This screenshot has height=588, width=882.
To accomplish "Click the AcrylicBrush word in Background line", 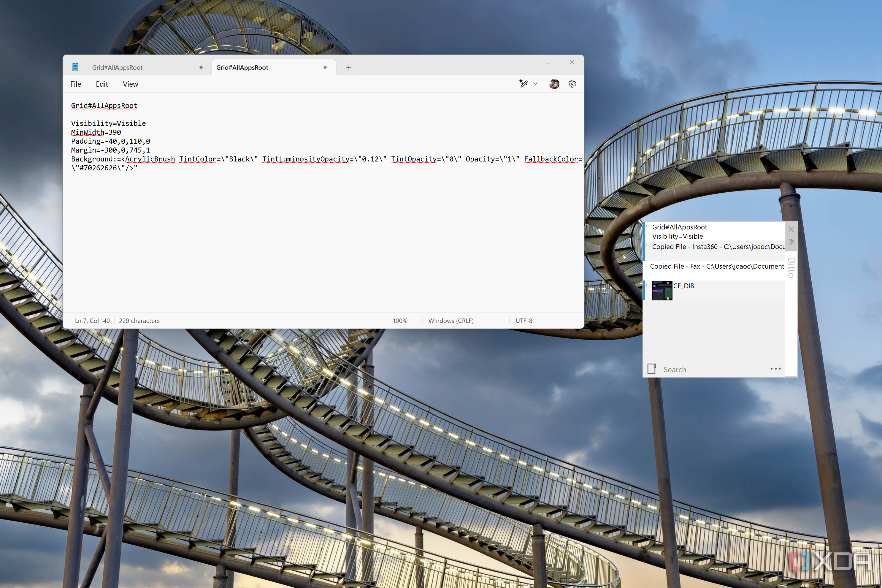I will (150, 159).
